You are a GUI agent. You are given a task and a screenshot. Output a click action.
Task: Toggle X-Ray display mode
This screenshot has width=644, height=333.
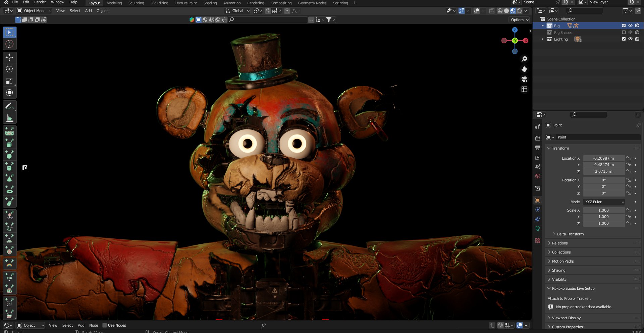click(491, 11)
